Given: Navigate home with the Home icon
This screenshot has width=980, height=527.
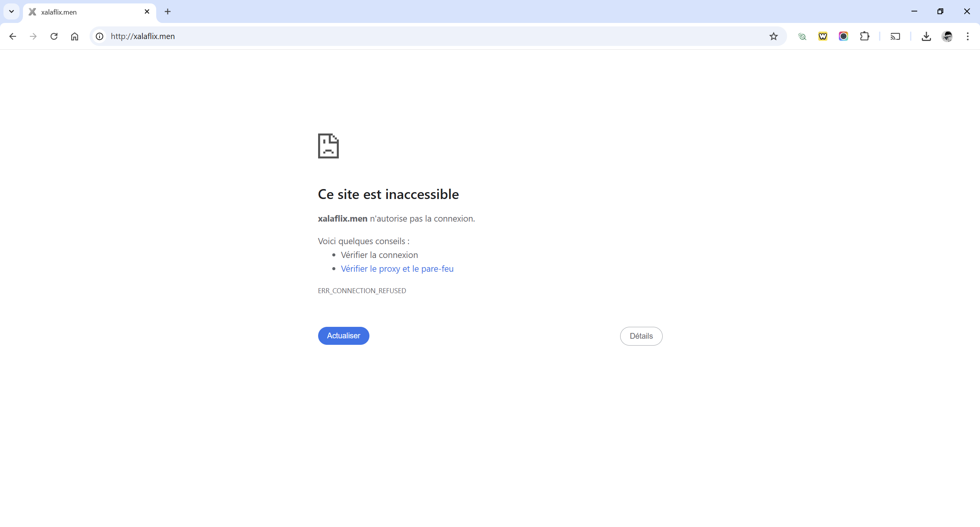Looking at the screenshot, I should click(74, 36).
